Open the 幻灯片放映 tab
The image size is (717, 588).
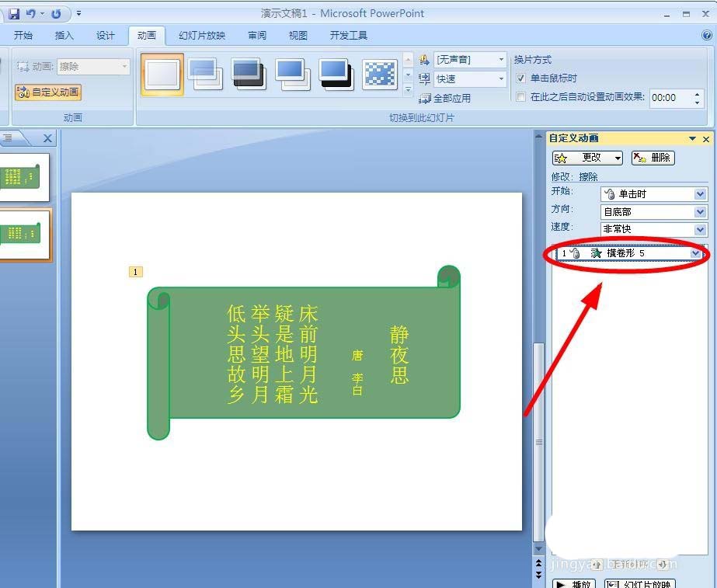(202, 35)
